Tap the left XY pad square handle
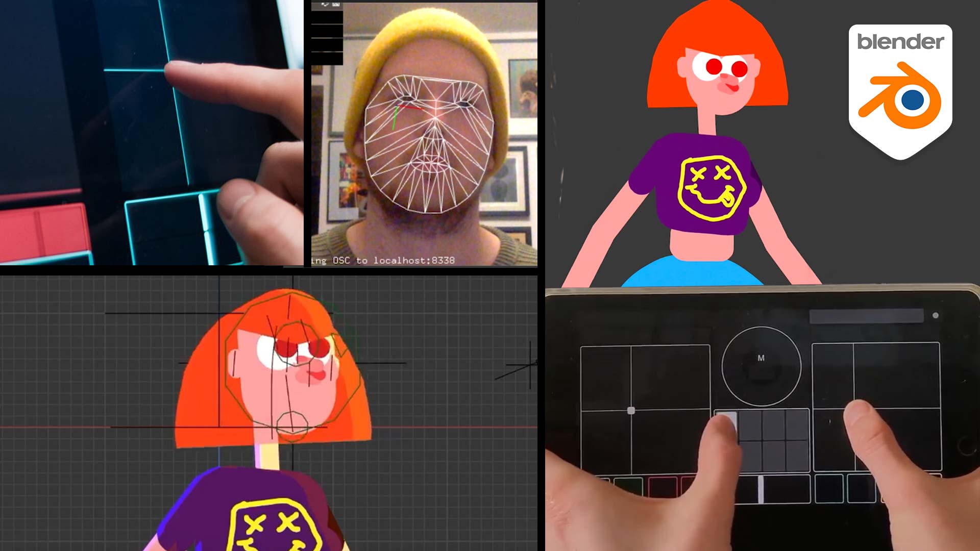This screenshot has height=551, width=980. click(631, 411)
